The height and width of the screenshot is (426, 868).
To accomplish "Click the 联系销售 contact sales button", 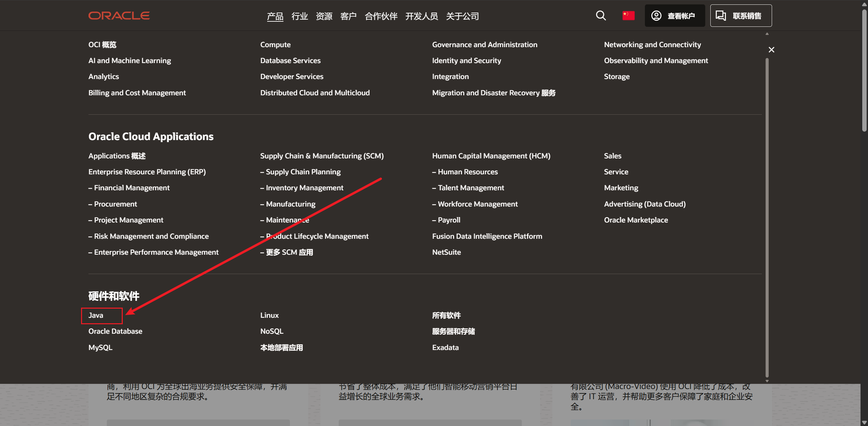I will coord(741,16).
